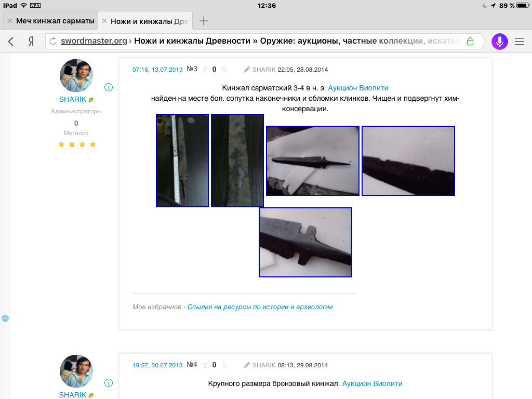The height and width of the screenshot is (399, 532).
Task: Open info icon beside SHARIK on post №3
Action: (x=109, y=87)
